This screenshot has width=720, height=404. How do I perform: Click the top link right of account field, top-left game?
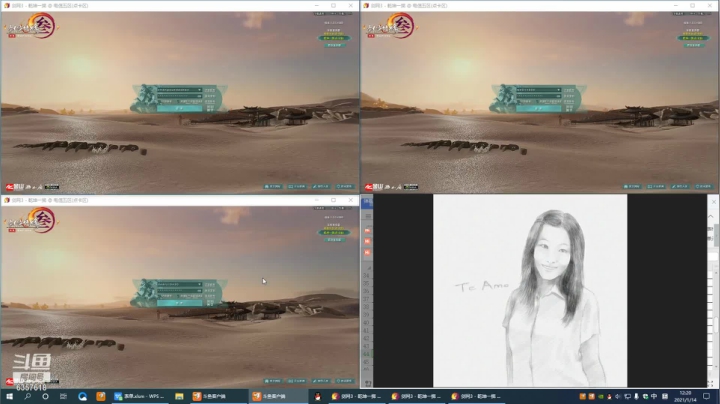pyautogui.click(x=210, y=90)
